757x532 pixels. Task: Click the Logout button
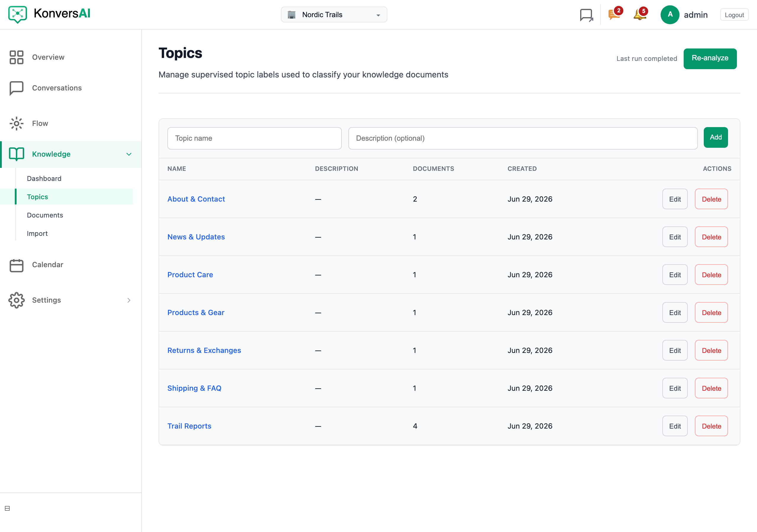pyautogui.click(x=734, y=15)
